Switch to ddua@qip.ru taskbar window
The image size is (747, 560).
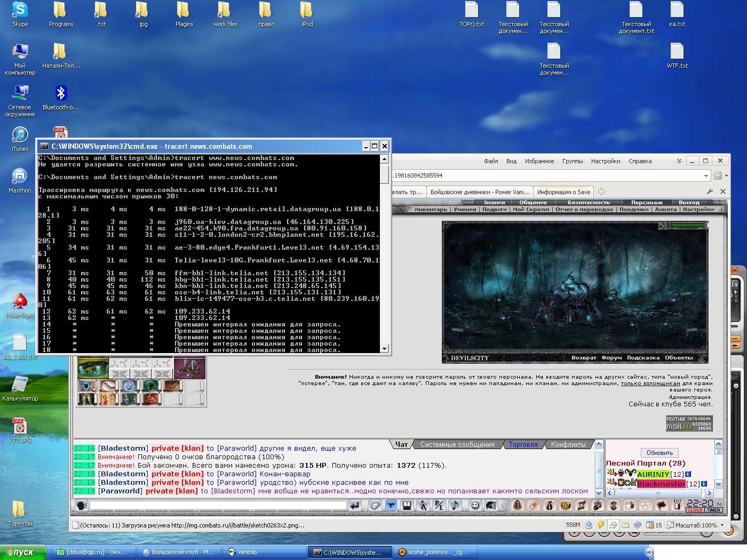pos(93,553)
